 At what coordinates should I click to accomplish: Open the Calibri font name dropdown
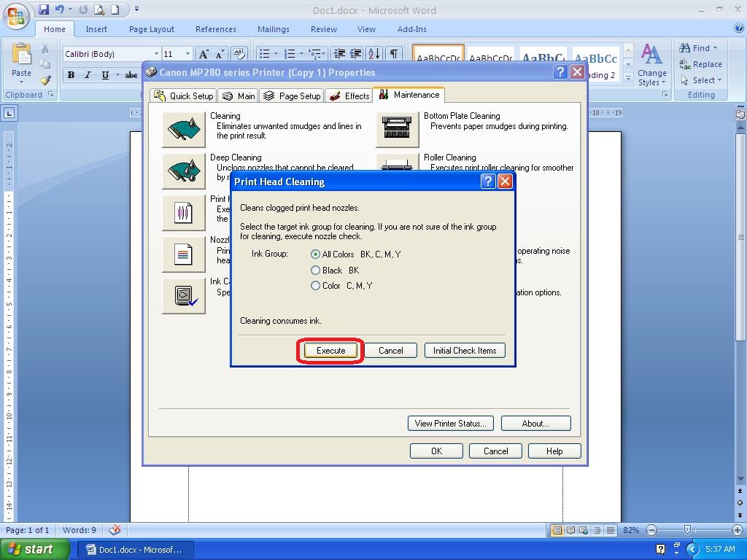click(x=156, y=54)
